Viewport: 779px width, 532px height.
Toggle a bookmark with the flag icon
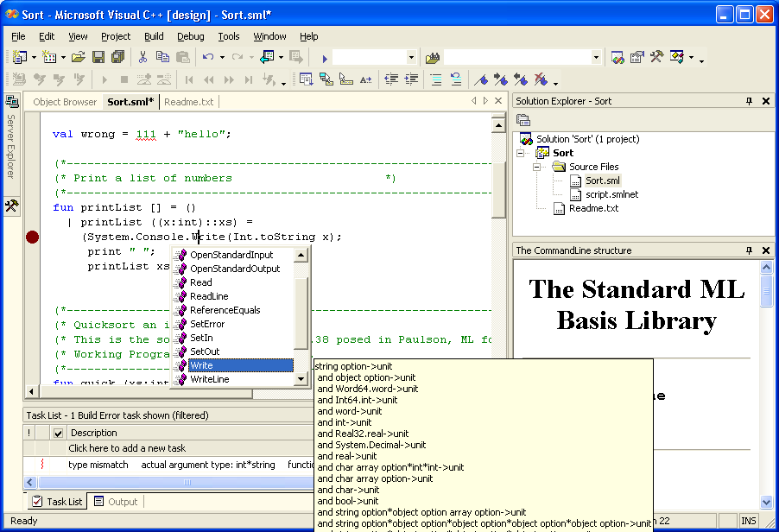[x=482, y=79]
